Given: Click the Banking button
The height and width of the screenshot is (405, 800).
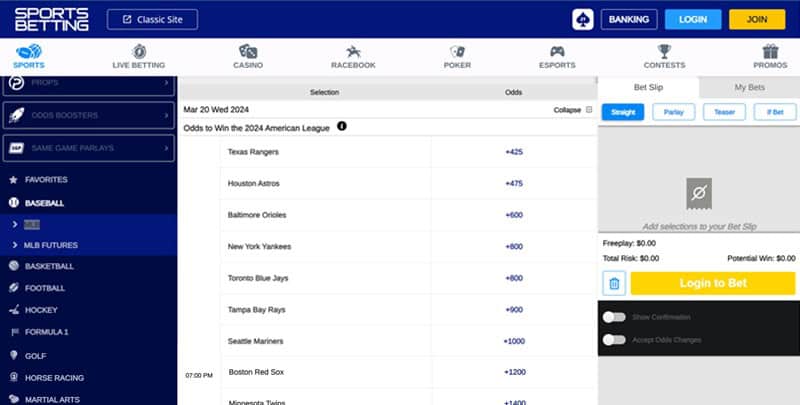Looking at the screenshot, I should click(x=629, y=19).
